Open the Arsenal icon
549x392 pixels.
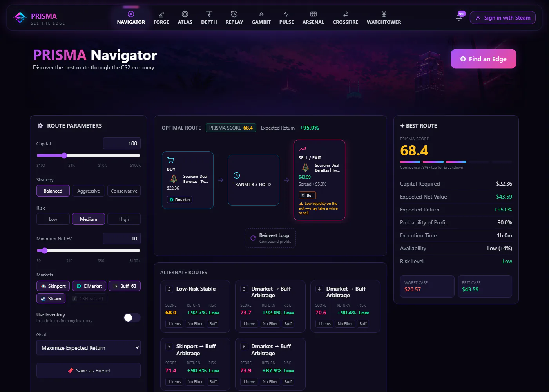pyautogui.click(x=313, y=14)
